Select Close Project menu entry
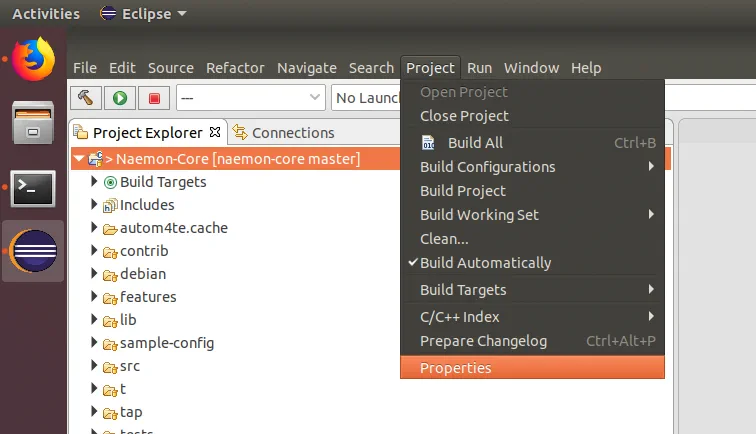 (532, 116)
